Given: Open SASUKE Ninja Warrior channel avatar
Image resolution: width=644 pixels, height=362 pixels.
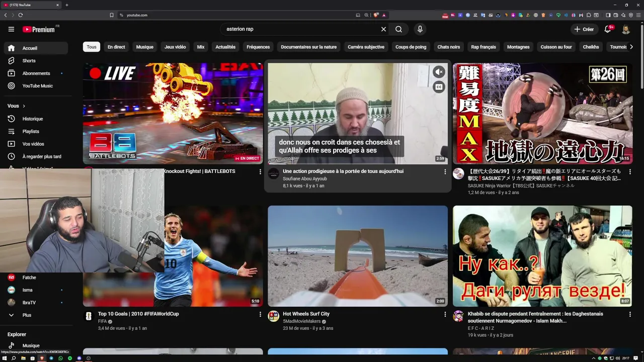Looking at the screenshot, I should pos(458,174).
